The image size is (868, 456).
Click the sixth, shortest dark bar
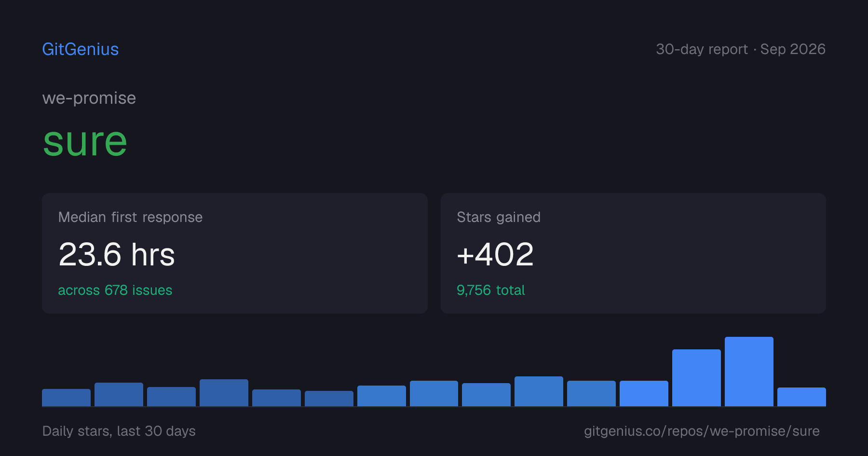coord(329,399)
